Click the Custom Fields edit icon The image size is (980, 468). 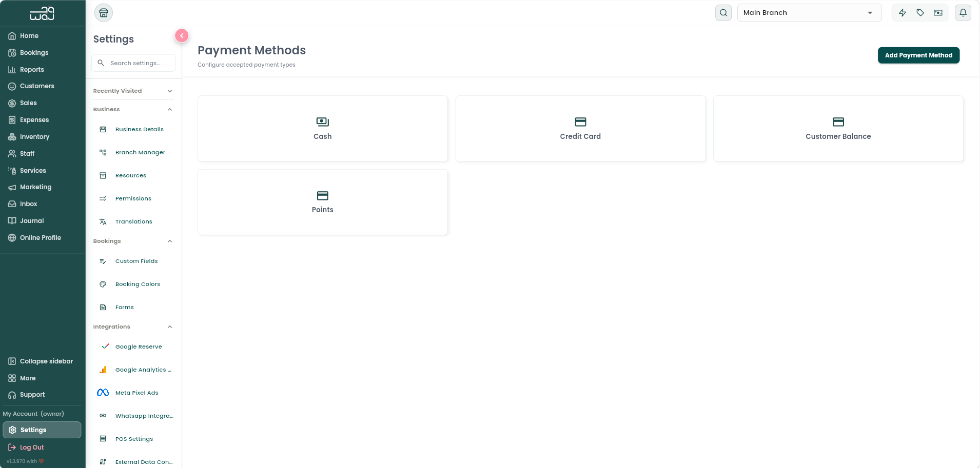click(103, 261)
